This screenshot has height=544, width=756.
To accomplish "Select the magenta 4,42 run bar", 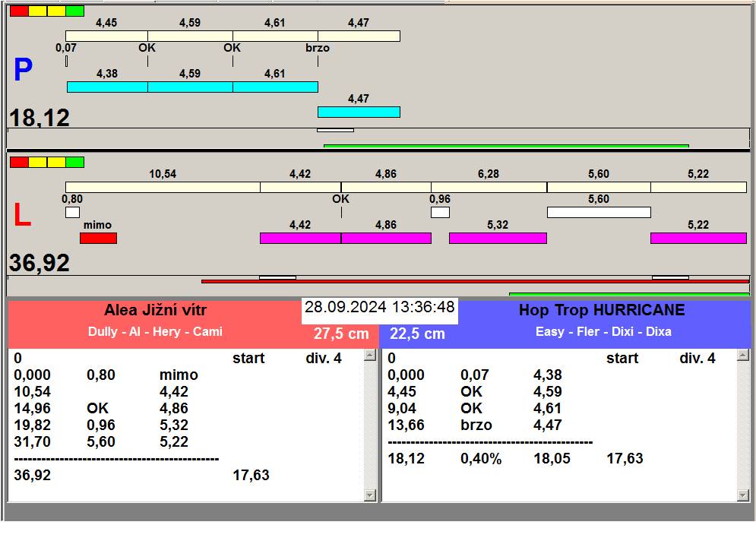I will click(300, 238).
